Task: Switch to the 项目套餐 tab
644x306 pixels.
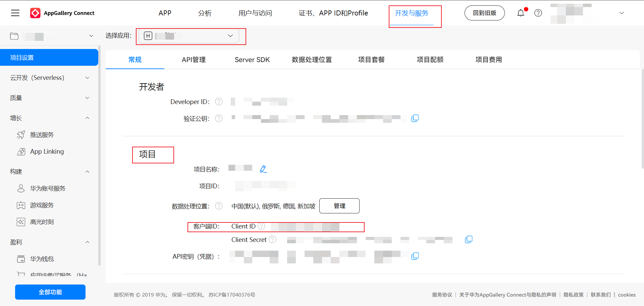Action: [x=371, y=60]
